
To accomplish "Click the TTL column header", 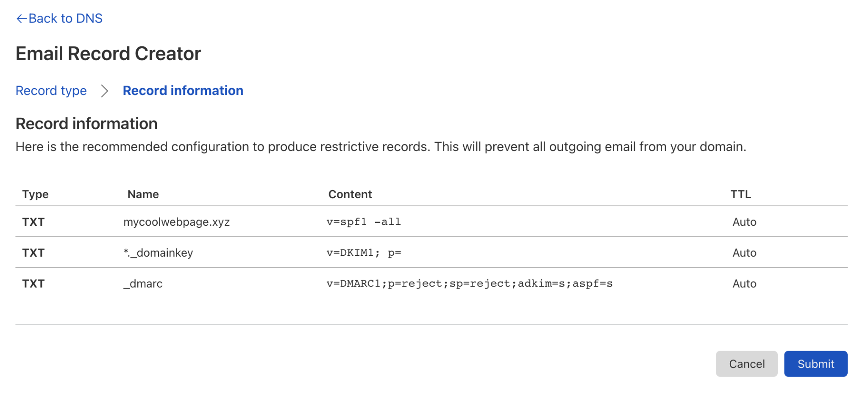I will click(740, 194).
